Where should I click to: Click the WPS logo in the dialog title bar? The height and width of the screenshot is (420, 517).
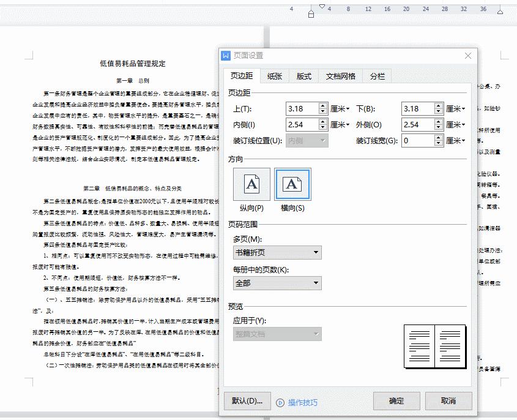pos(225,55)
